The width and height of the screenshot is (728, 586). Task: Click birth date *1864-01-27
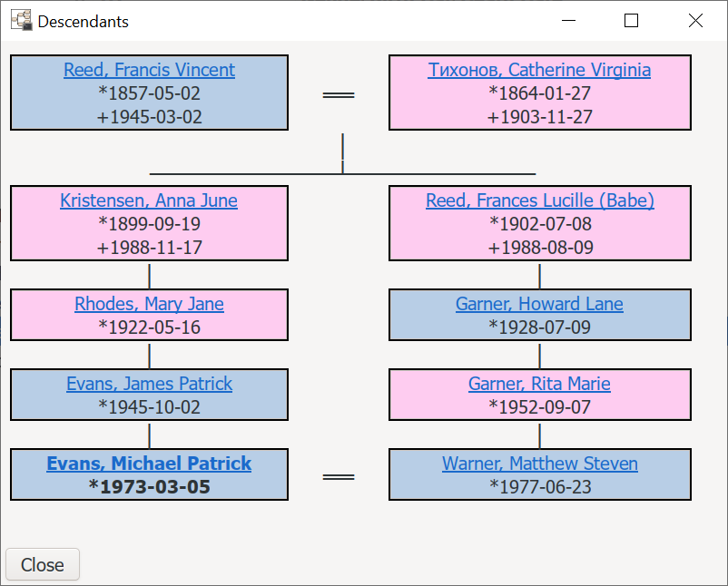tap(539, 93)
